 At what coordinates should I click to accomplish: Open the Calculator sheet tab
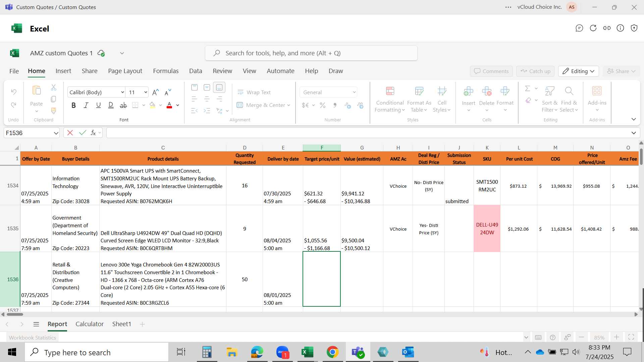pyautogui.click(x=90, y=324)
